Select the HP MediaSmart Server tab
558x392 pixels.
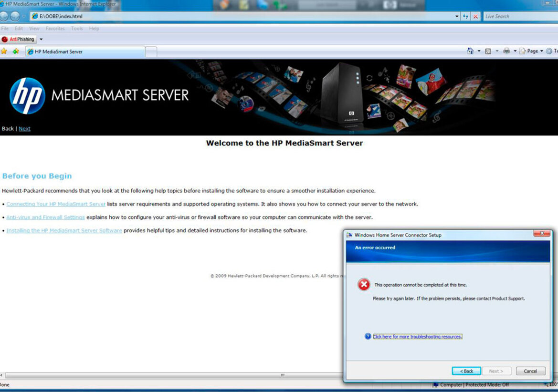pos(84,52)
